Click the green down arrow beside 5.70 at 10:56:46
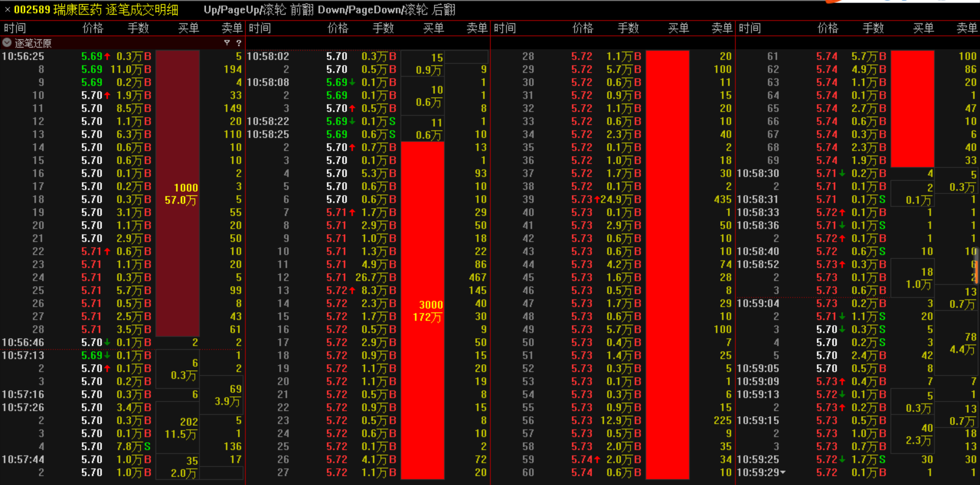The width and height of the screenshot is (980, 485). coord(107,343)
